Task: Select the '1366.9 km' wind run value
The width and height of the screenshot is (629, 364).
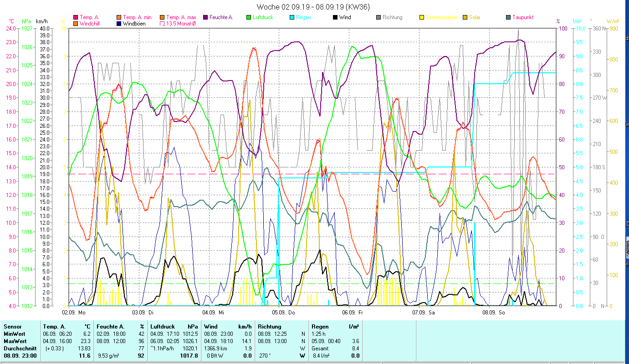Action: click(216, 349)
